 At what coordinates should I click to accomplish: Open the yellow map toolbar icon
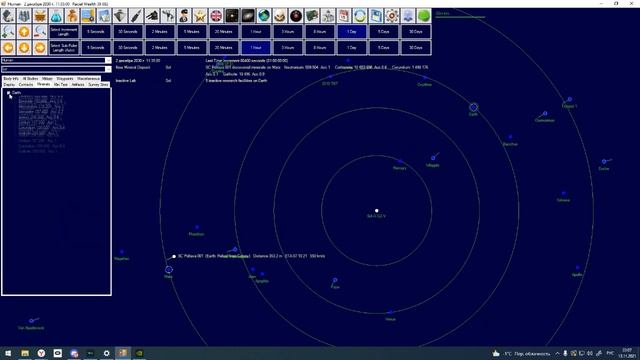[88, 16]
